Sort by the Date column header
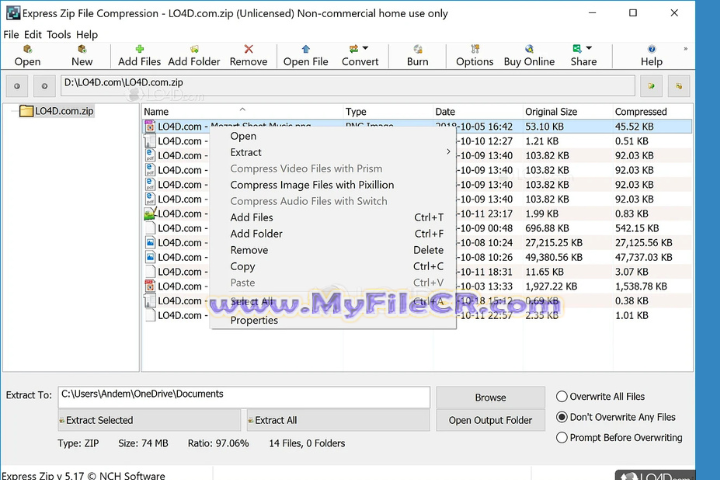Image resolution: width=720 pixels, height=480 pixels. click(x=477, y=112)
